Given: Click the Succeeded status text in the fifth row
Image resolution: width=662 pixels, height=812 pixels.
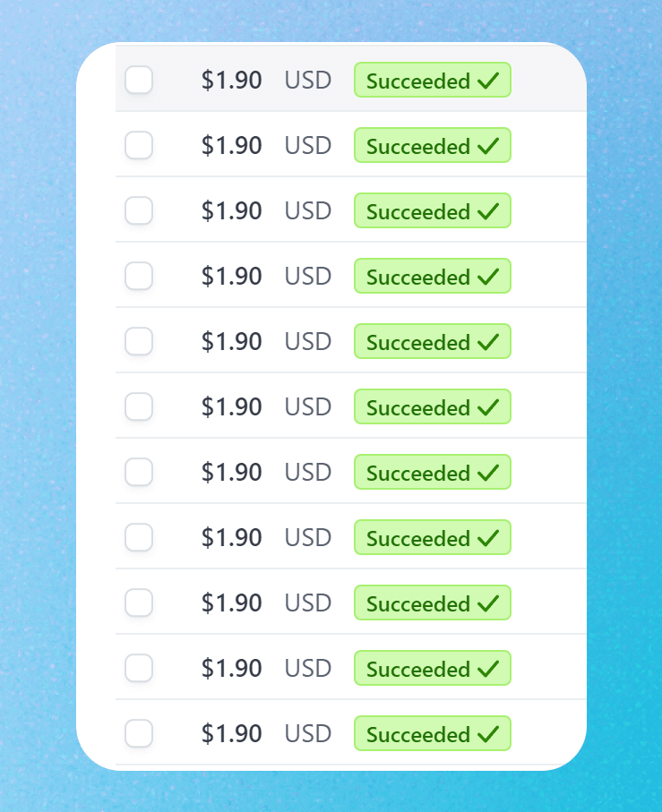Looking at the screenshot, I should (x=417, y=343).
